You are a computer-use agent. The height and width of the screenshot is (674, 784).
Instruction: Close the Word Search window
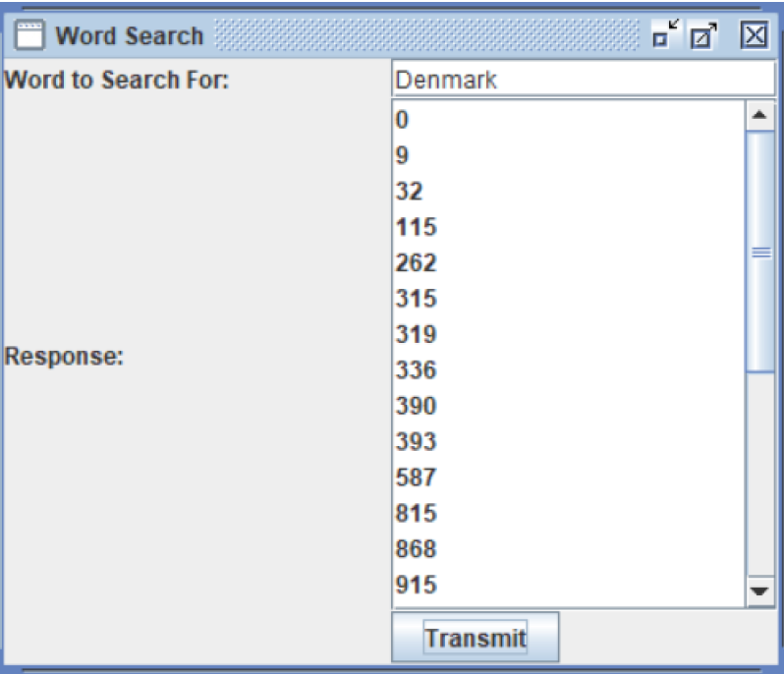point(754,35)
